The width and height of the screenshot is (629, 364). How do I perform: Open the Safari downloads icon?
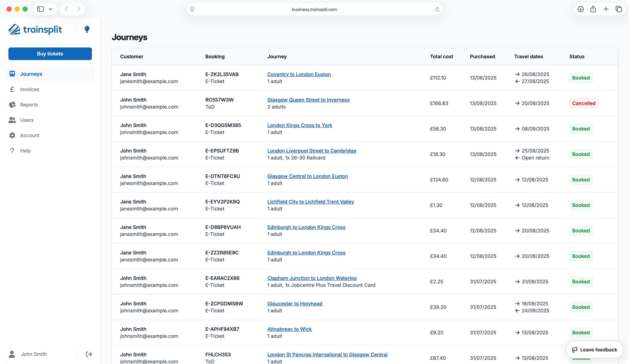click(x=581, y=9)
